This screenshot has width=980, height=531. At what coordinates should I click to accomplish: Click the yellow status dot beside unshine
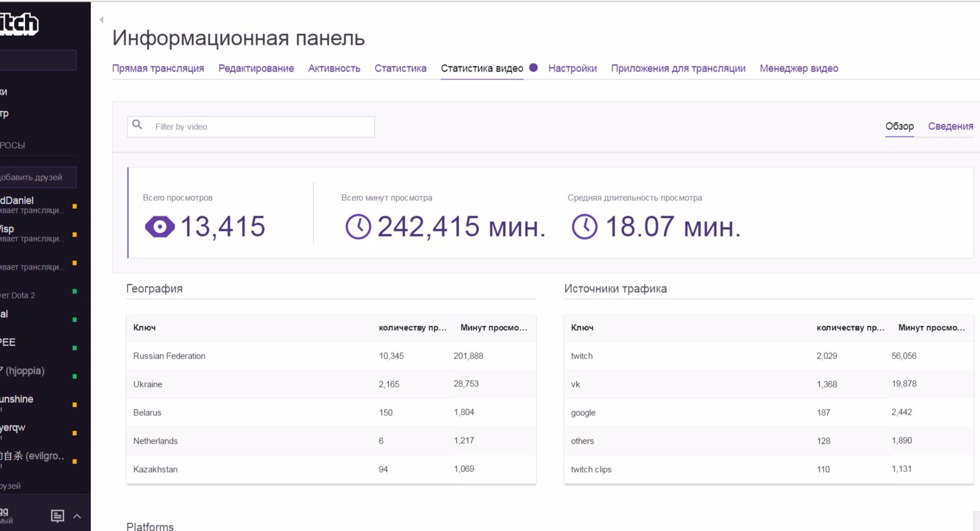pos(74,404)
